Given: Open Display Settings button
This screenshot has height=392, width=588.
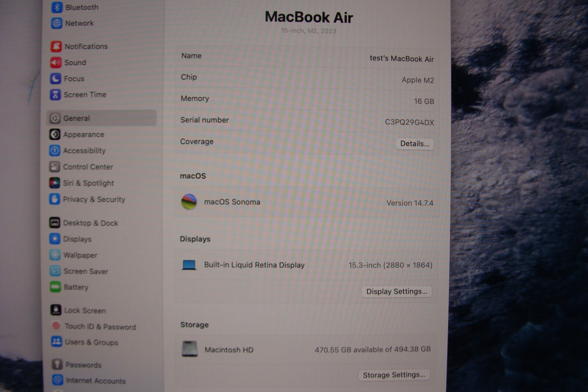Looking at the screenshot, I should (397, 292).
